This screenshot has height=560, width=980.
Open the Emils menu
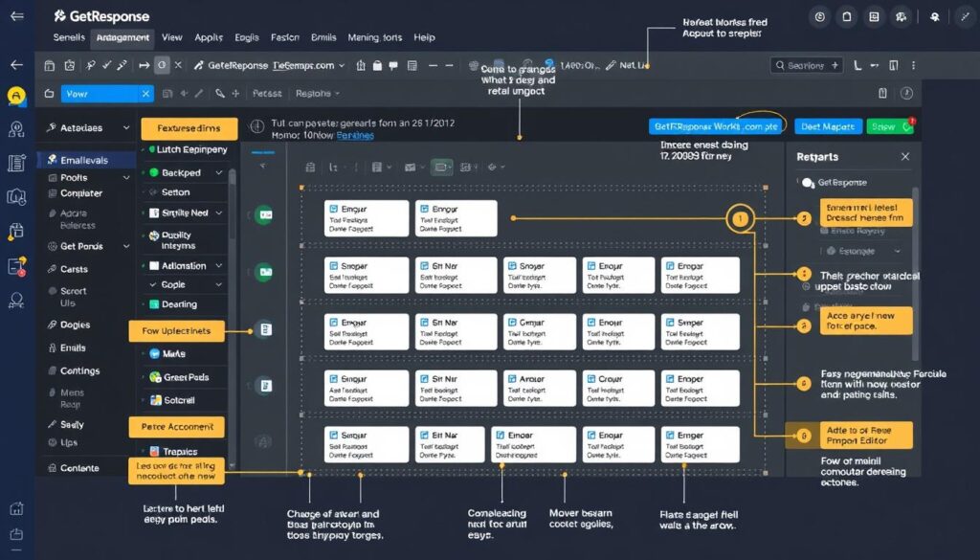click(323, 37)
